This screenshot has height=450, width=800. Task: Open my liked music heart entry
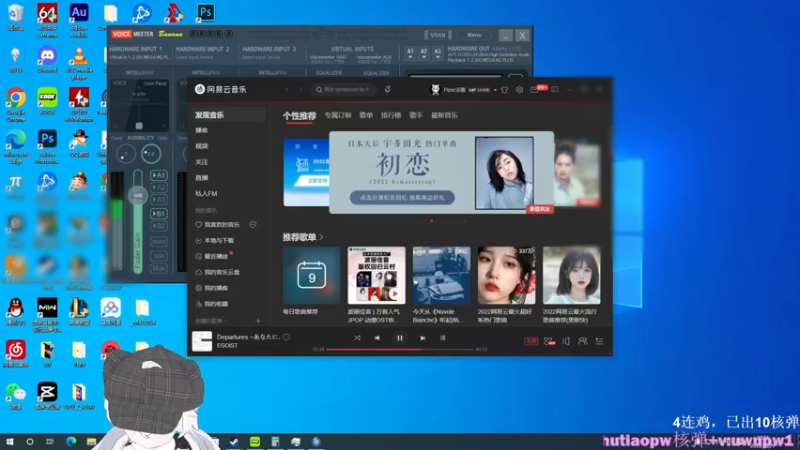(x=218, y=224)
